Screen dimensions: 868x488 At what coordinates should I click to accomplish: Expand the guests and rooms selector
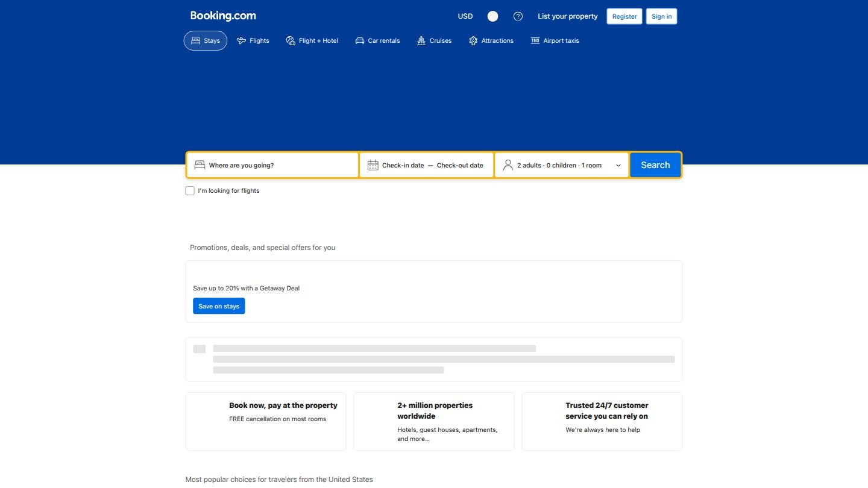point(561,164)
